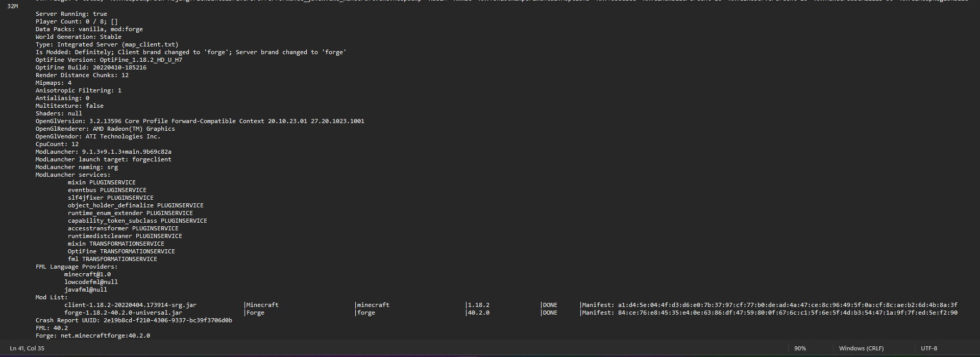Click the 'ModLauncher: 9.1.3+9.1.3+main.9b69c82a' line
The height and width of the screenshot is (357, 980).
[104, 152]
